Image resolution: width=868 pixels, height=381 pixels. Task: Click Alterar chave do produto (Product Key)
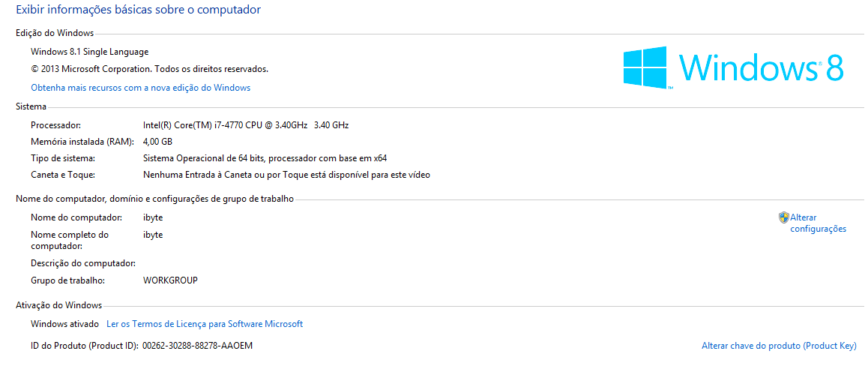point(779,346)
